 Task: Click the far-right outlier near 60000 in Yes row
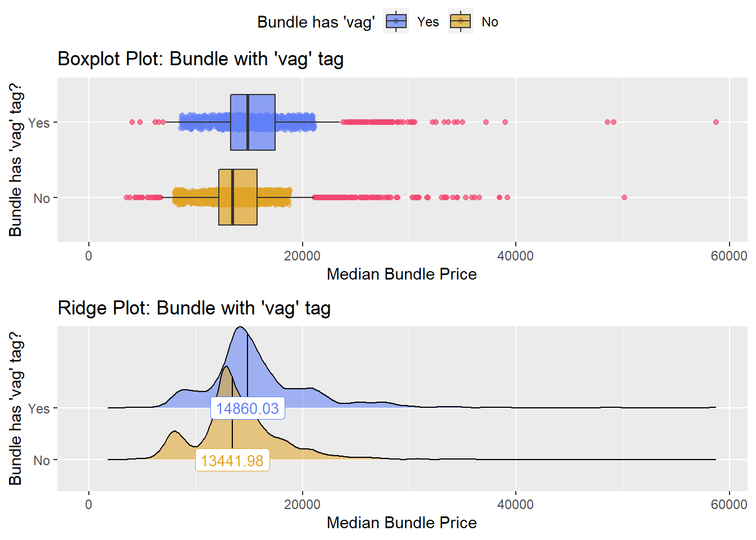[x=716, y=122]
